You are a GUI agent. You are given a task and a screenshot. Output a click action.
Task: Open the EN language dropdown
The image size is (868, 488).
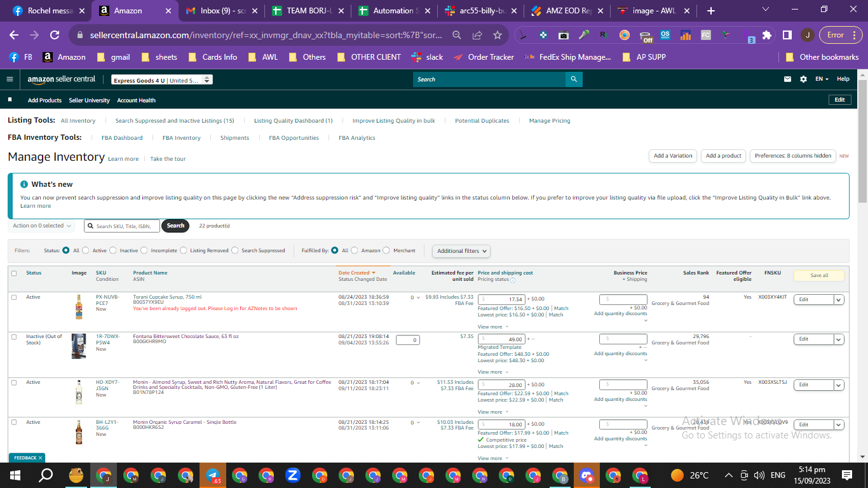point(822,79)
